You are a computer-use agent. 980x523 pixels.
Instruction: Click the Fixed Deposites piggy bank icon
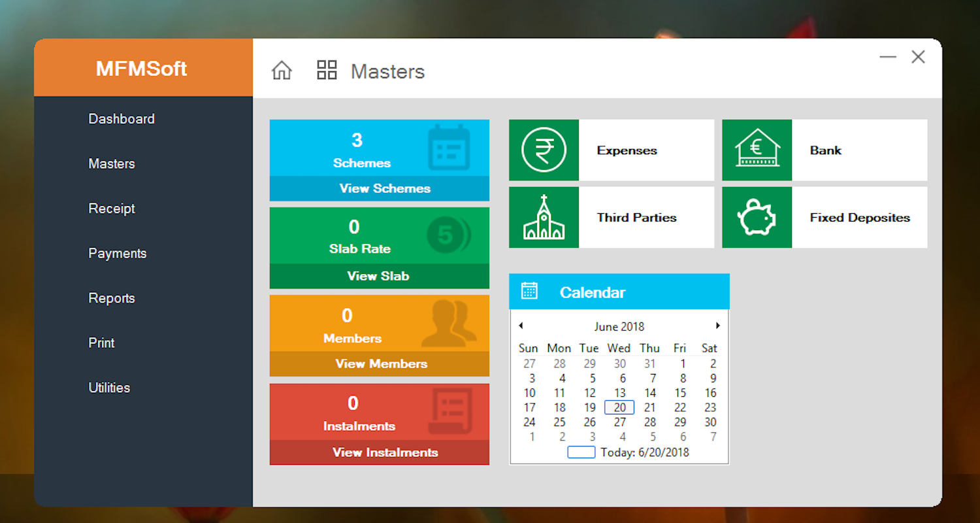pyautogui.click(x=757, y=218)
